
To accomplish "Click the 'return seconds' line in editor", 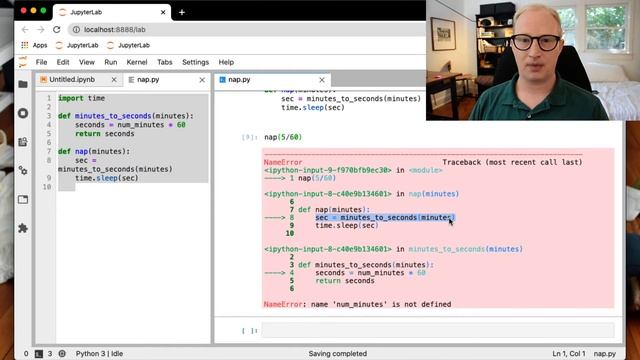I will click(104, 134).
